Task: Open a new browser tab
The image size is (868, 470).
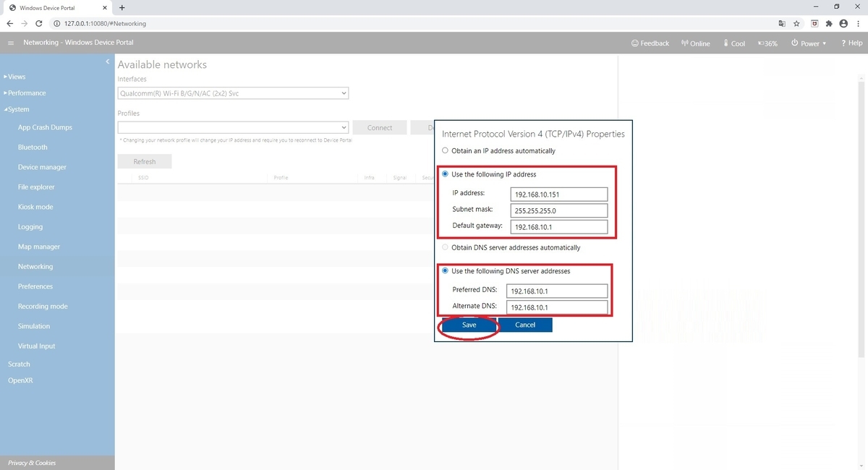Action: click(x=122, y=7)
